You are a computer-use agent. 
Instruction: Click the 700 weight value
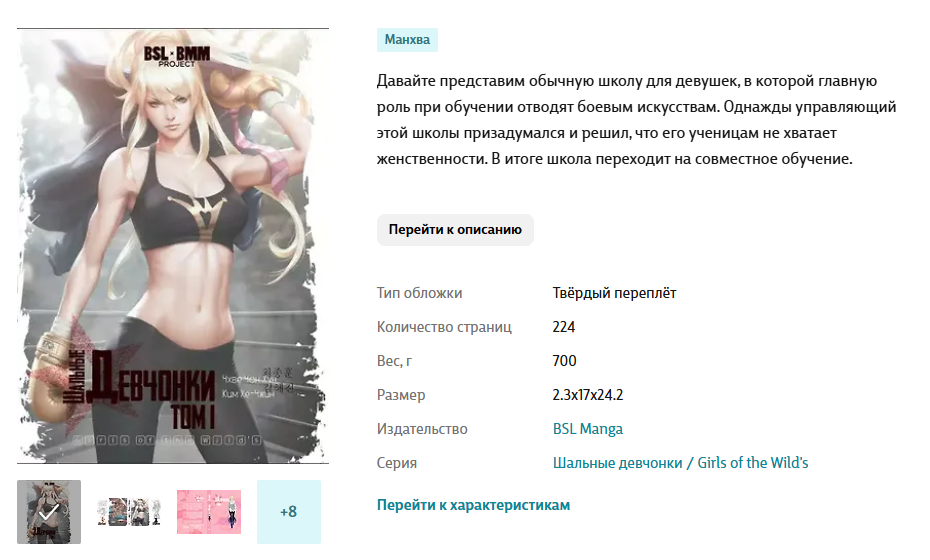pyautogui.click(x=564, y=361)
